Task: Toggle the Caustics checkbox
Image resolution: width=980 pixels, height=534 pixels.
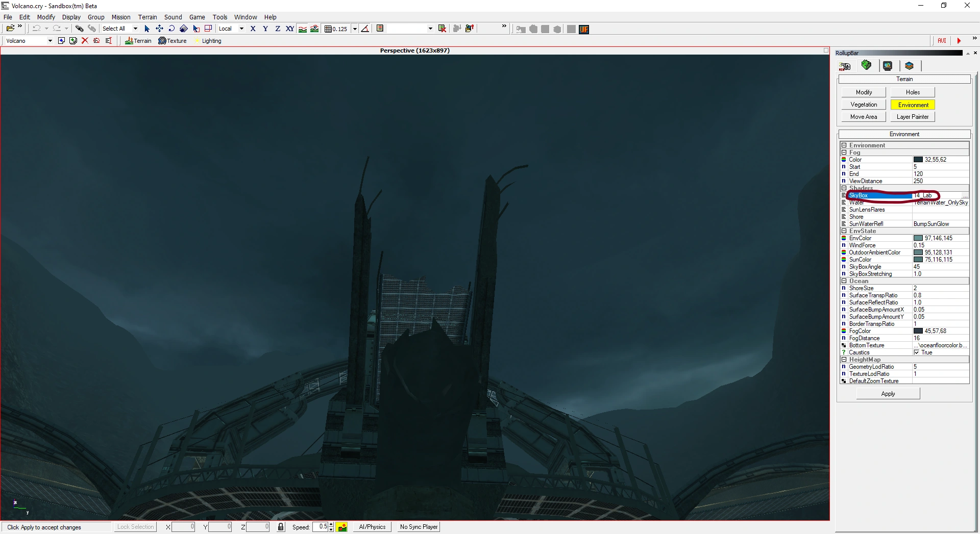Action: (917, 352)
